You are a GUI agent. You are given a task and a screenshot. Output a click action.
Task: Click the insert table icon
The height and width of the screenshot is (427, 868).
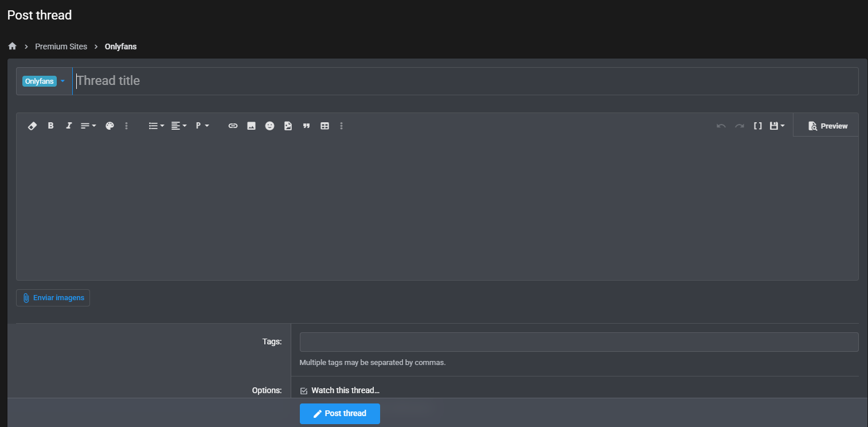pyautogui.click(x=324, y=126)
